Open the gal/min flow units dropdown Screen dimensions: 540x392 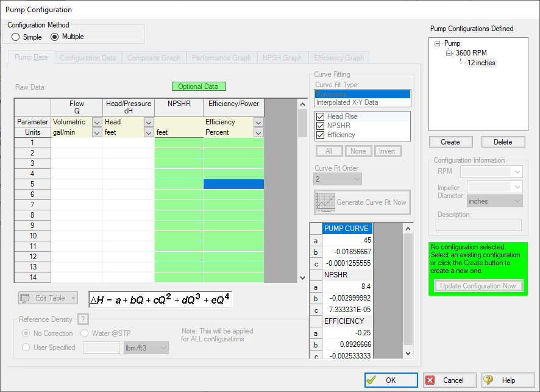(x=96, y=132)
